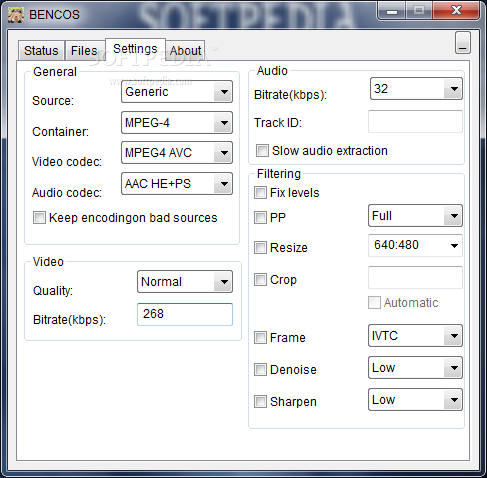Click the video Bitrate field showing 268
Image resolution: width=487 pixels, height=478 pixels.
coord(185,314)
